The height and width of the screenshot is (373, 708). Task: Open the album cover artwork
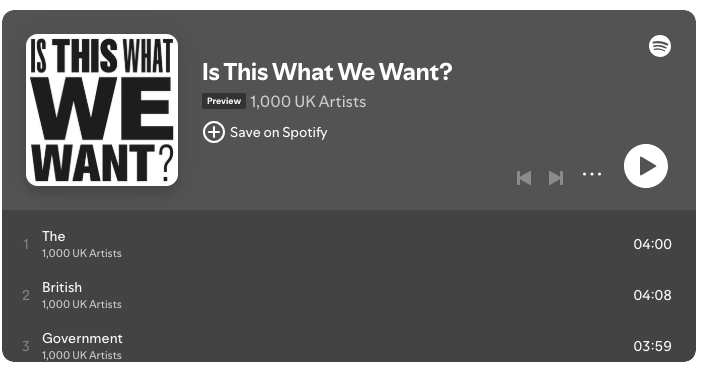(102, 110)
